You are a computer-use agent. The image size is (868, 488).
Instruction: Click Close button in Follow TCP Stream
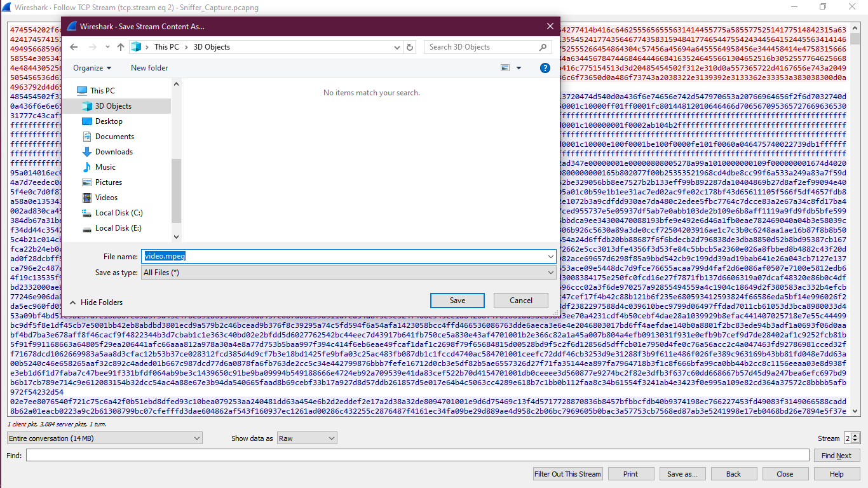coord(785,474)
